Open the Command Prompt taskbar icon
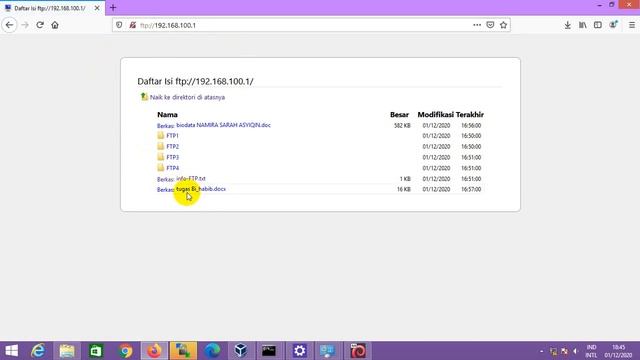Viewport: 640px width, 360px height. coord(269,351)
